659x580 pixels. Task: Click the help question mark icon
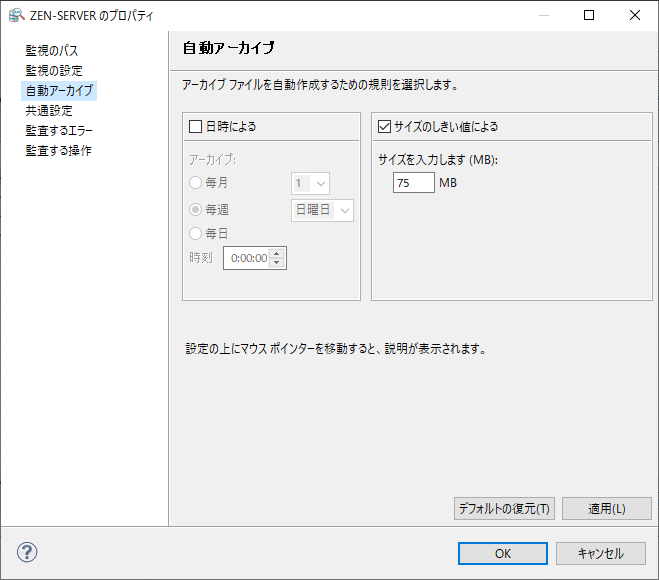tap(27, 553)
